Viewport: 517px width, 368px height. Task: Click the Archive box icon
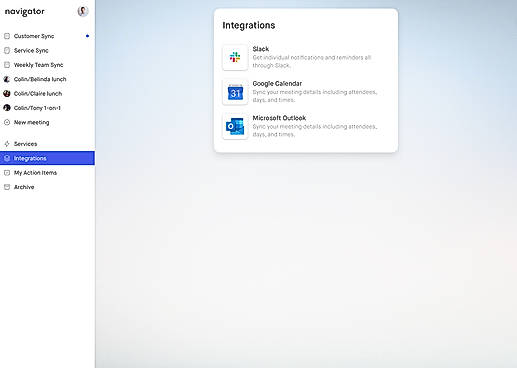click(7, 187)
